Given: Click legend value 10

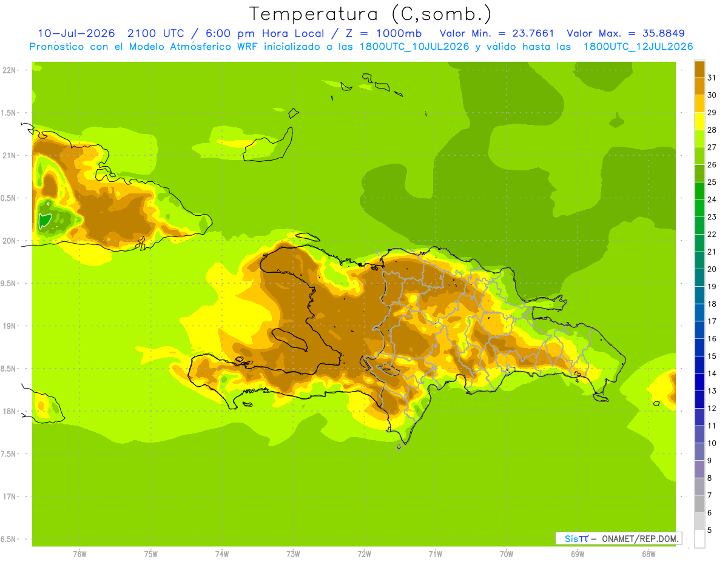Looking at the screenshot, I should (712, 443).
